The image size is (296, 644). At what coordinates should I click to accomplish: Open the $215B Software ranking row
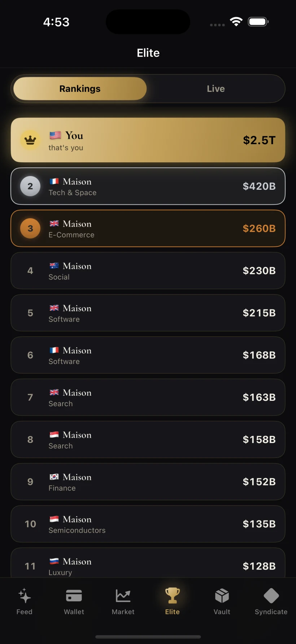click(148, 313)
